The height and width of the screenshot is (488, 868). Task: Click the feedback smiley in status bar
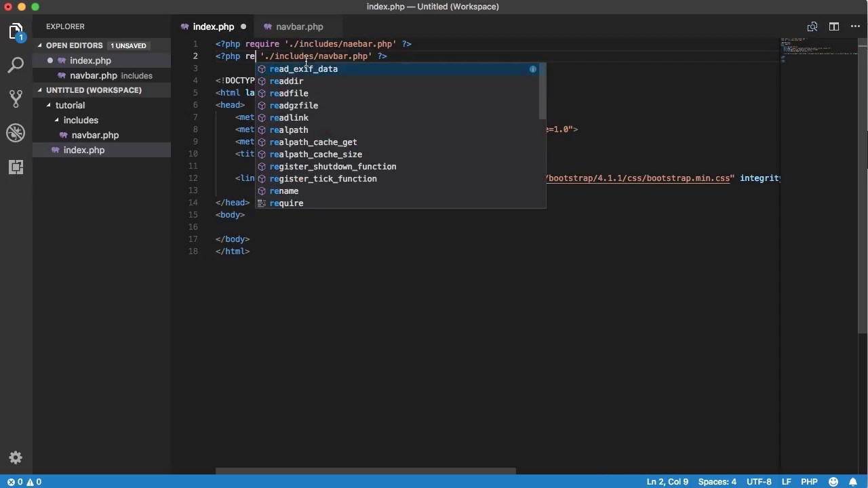tap(833, 482)
